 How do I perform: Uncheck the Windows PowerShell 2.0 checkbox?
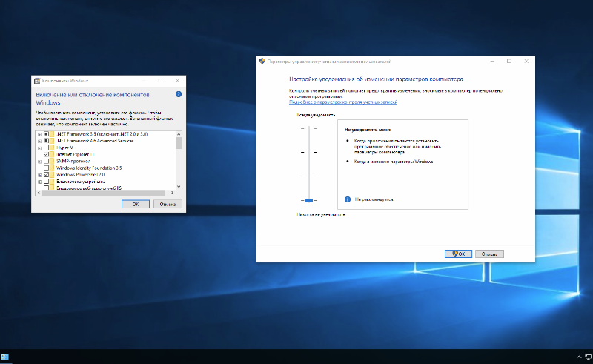point(46,175)
